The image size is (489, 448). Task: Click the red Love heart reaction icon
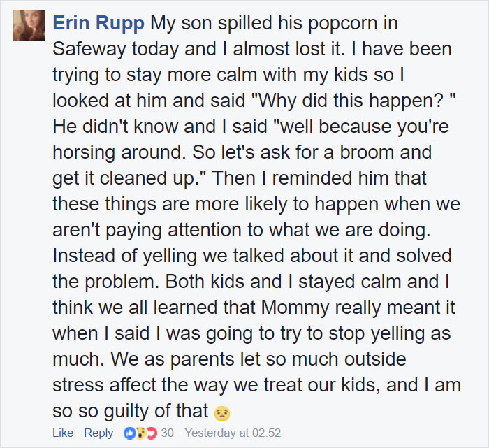[x=152, y=433]
